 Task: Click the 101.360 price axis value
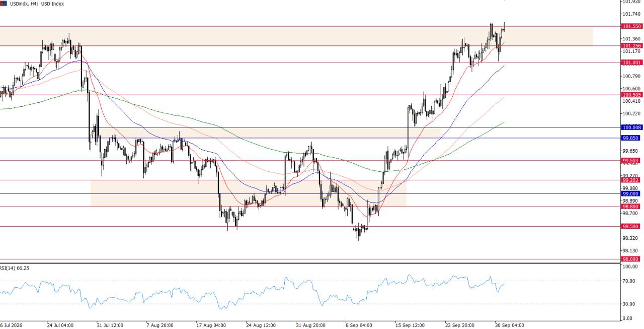pyautogui.click(x=631, y=39)
